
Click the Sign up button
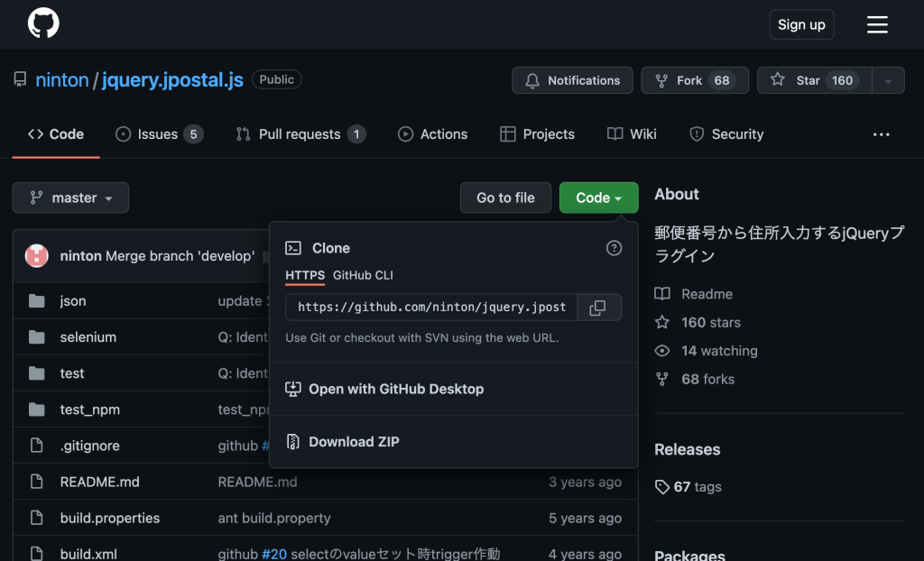coord(801,24)
